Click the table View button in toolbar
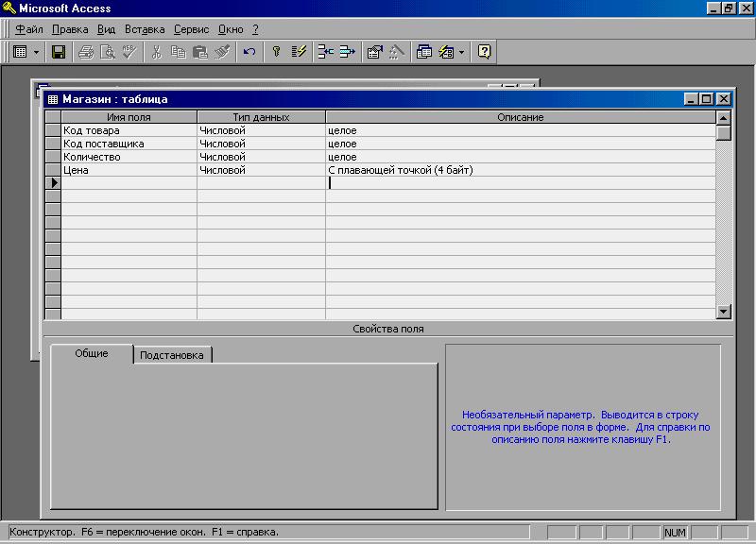This screenshot has height=544, width=756. (x=20, y=52)
